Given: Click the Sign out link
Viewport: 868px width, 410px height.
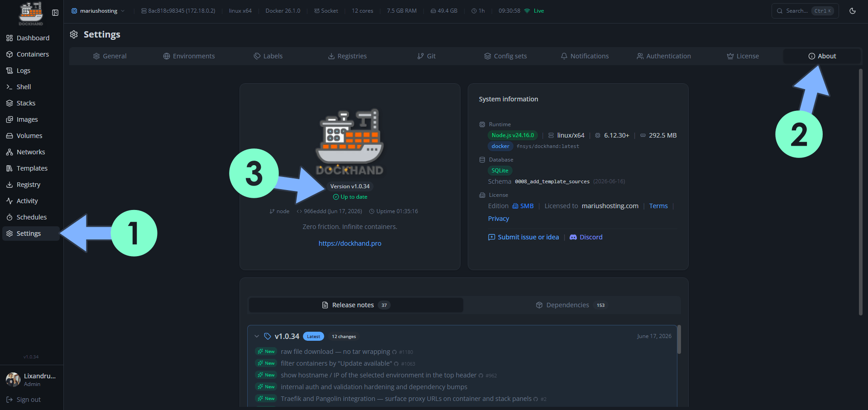Looking at the screenshot, I should pyautogui.click(x=24, y=400).
